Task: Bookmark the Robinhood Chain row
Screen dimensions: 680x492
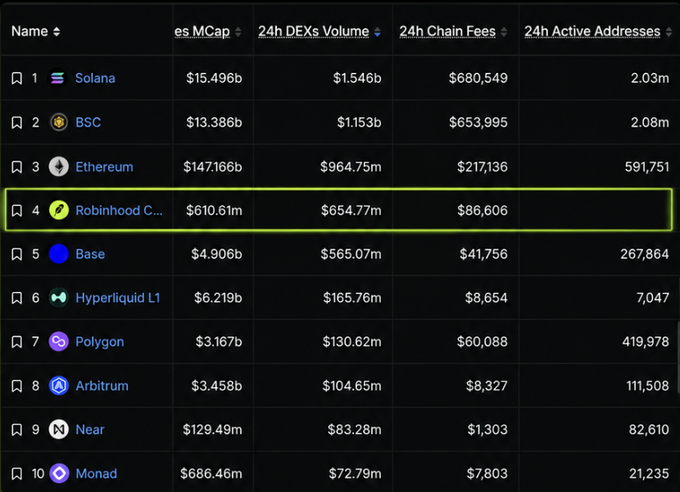Action: pos(17,211)
